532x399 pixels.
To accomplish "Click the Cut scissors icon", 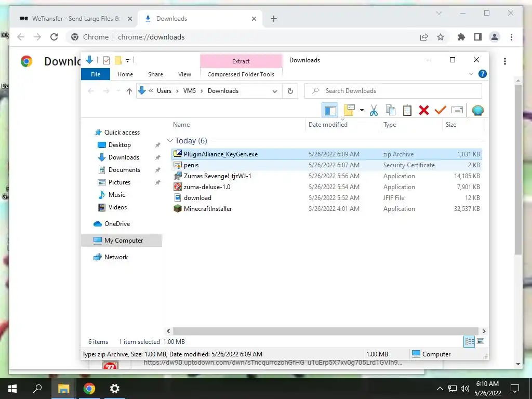I will pos(374,110).
